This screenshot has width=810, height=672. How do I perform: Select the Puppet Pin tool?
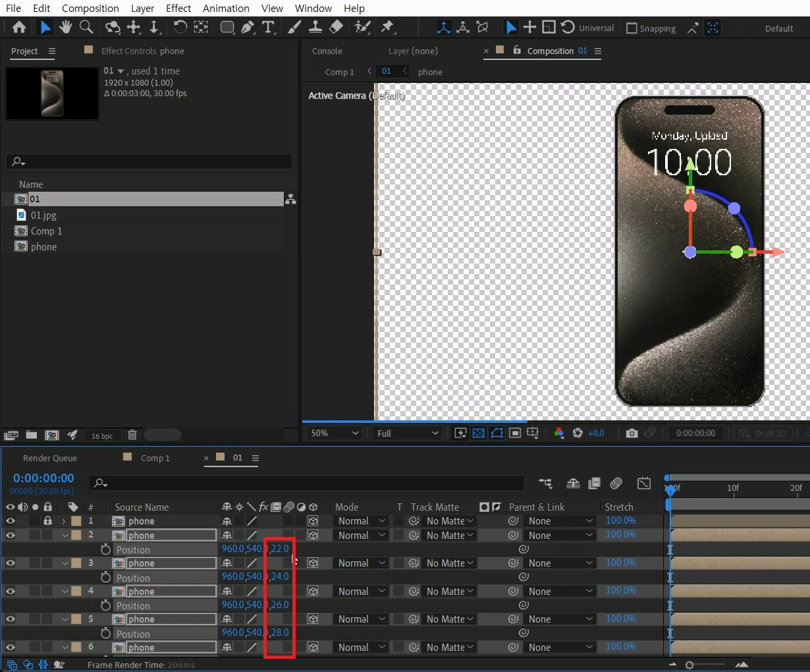pyautogui.click(x=387, y=28)
